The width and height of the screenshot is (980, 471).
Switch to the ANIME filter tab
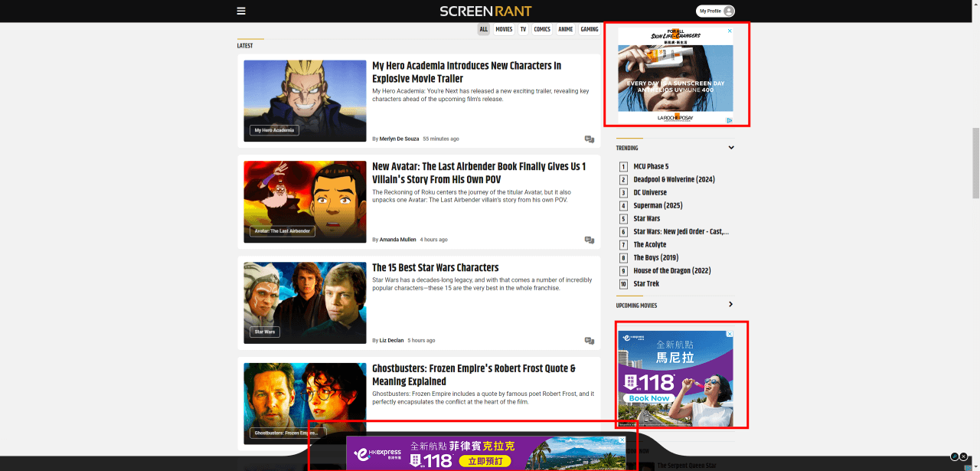(566, 30)
